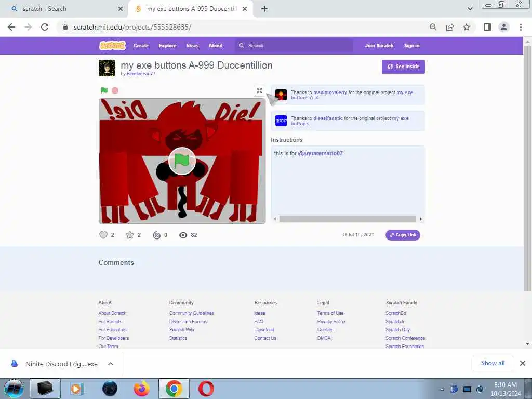Click the Scratch logo in navigation bar
The image size is (532, 399).
pos(112,46)
